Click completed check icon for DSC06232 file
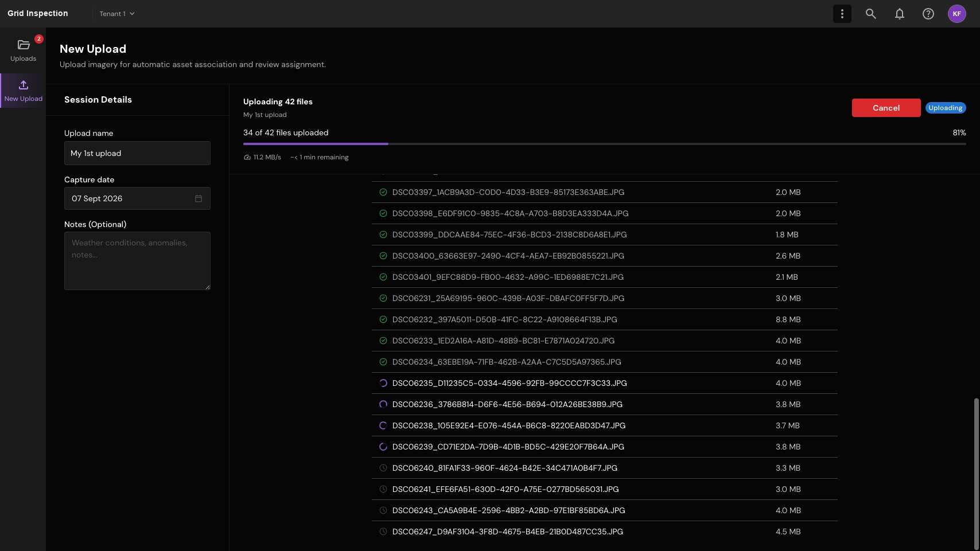980x551 pixels. [383, 319]
